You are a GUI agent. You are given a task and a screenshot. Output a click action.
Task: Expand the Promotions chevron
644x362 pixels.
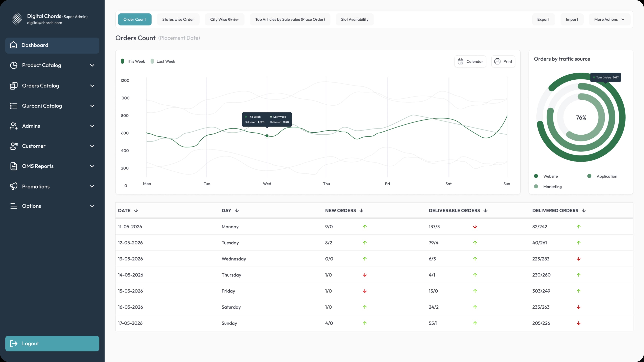[x=92, y=186]
